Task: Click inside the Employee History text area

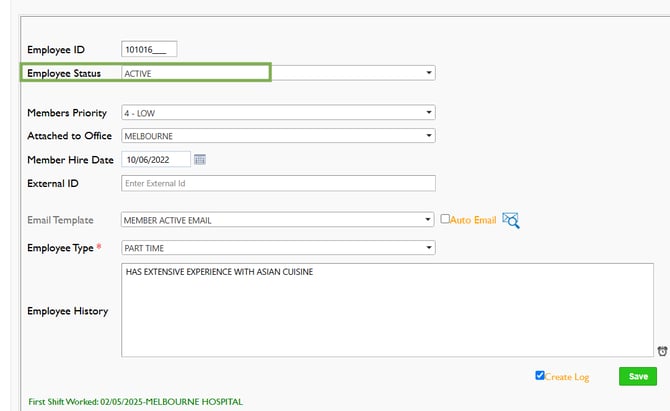Action: coord(387,310)
